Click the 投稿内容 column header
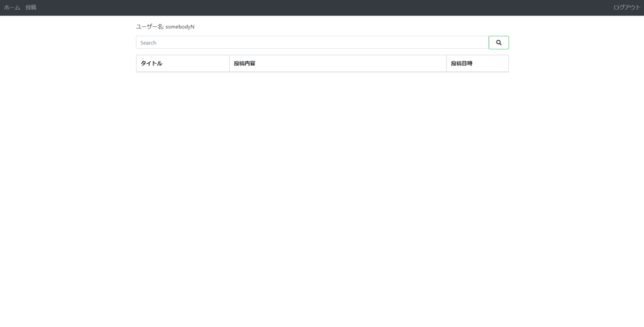Screen dimensions: 644x327 244,63
